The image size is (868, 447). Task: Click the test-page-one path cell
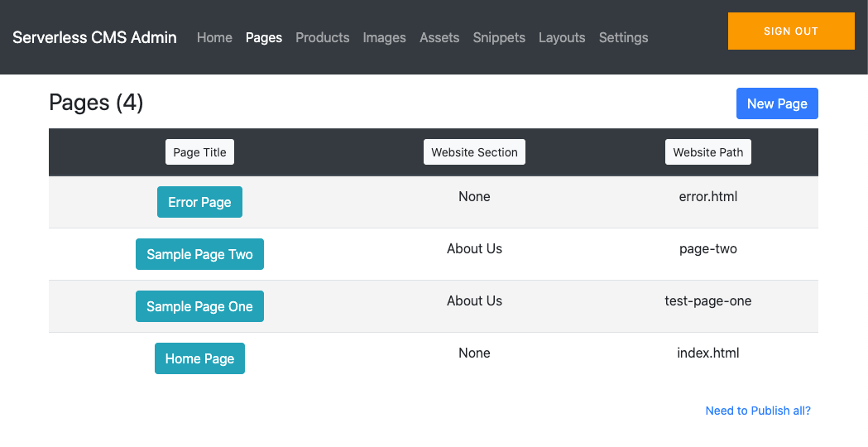pyautogui.click(x=707, y=301)
